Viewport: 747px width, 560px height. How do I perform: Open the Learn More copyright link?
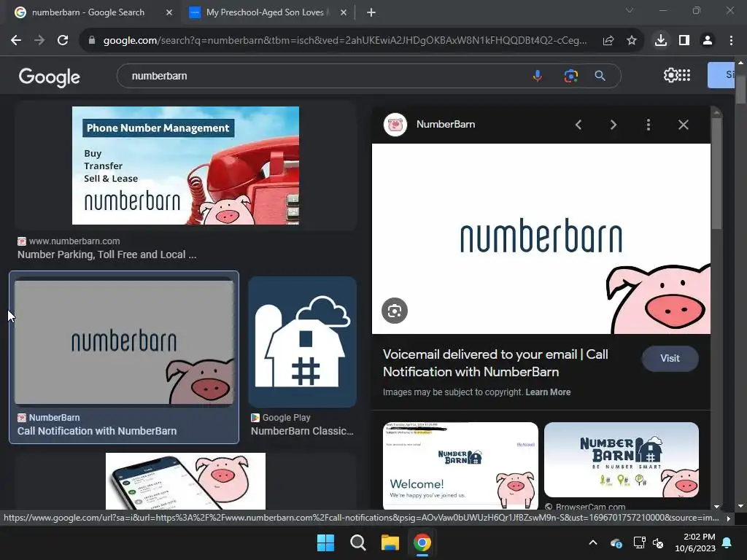(x=548, y=392)
